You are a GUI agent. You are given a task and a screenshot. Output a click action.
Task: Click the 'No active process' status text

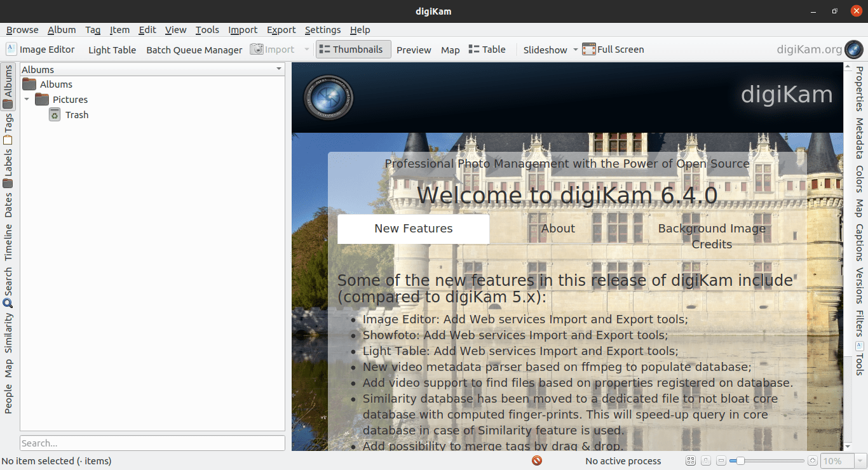(x=623, y=461)
